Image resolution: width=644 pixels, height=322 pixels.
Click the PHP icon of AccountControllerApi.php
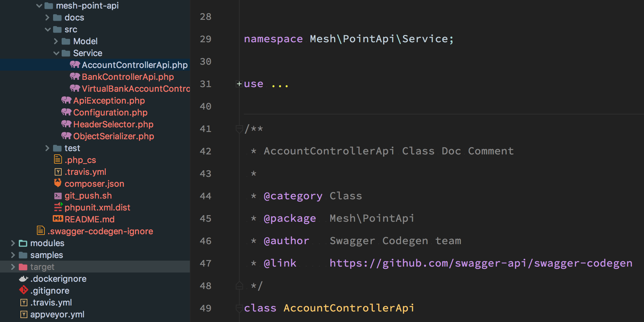point(75,65)
